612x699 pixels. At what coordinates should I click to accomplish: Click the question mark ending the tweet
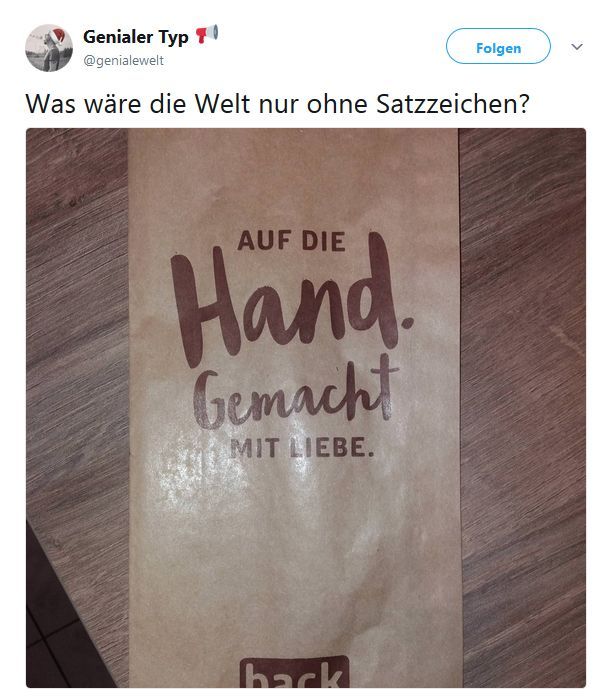point(523,103)
